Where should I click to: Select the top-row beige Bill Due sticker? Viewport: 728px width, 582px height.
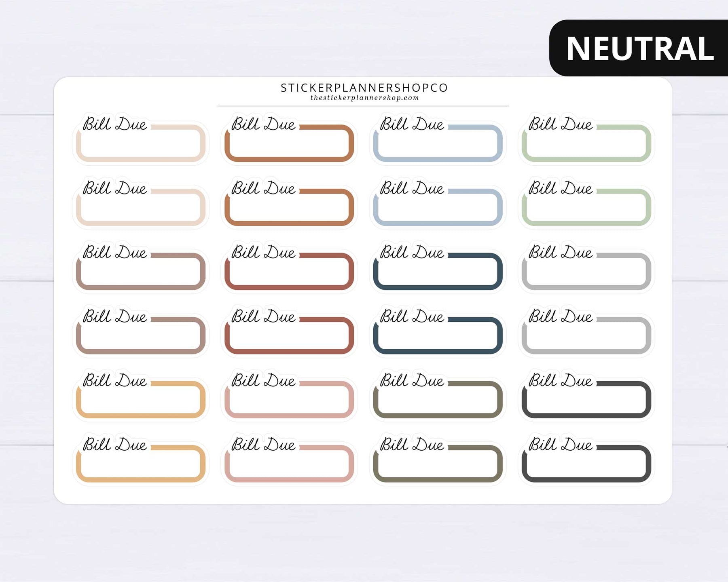(141, 138)
